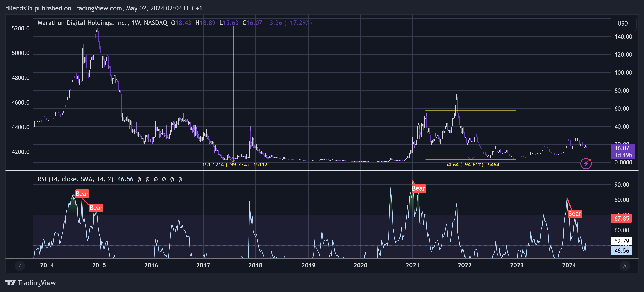644x292 pixels.
Task: Click the 2021 label on time axis
Action: point(412,265)
